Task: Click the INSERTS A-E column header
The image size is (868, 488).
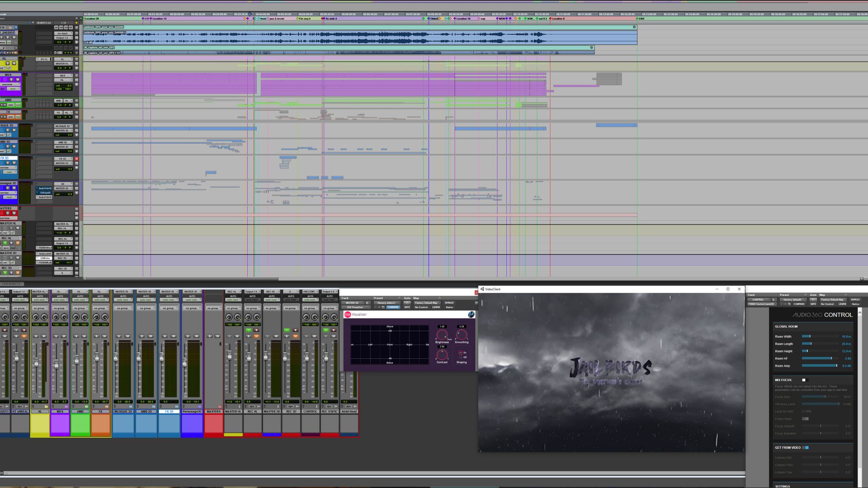Action: tap(44, 23)
